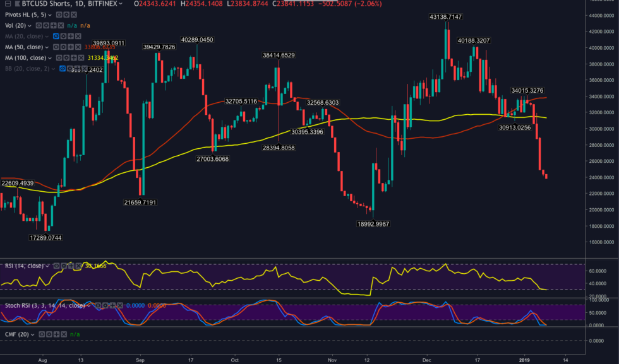Screen dimensions: 619x364
Task: Expand the MA (50, close) dropdown chevron
Action: [46, 47]
